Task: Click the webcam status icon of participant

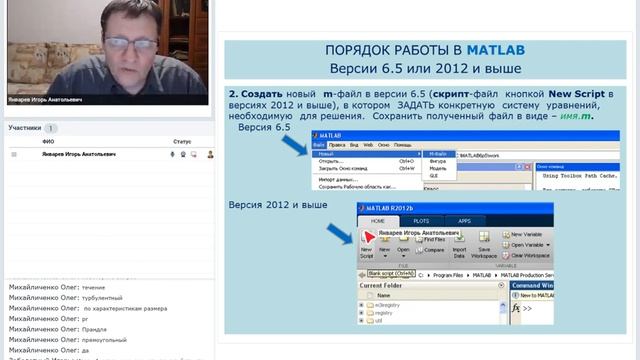Action: 183,154
